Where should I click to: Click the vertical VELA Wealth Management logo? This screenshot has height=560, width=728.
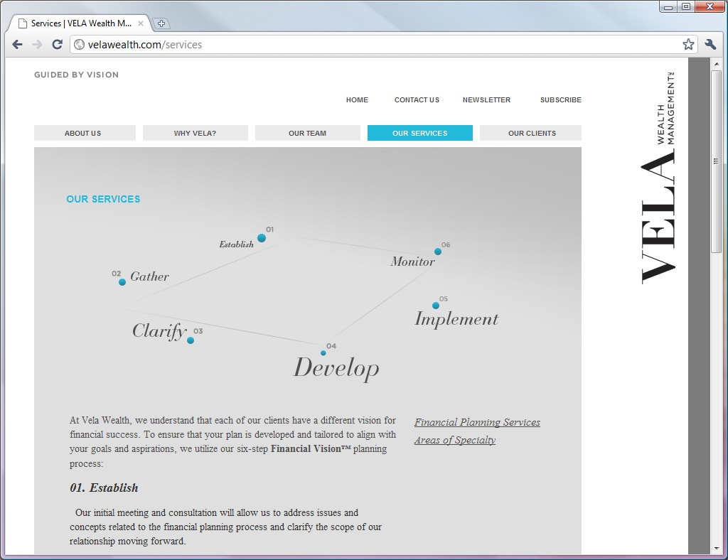[658, 178]
